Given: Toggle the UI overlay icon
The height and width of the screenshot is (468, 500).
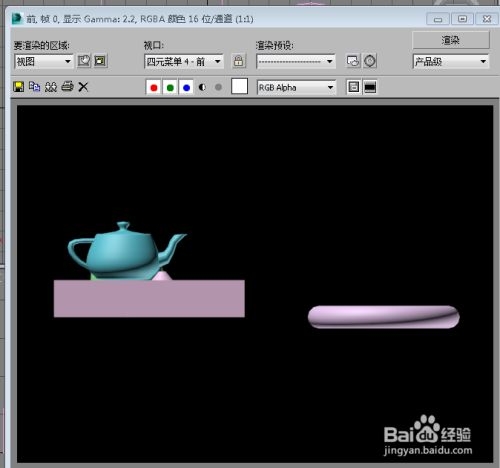Looking at the screenshot, I should [x=353, y=87].
